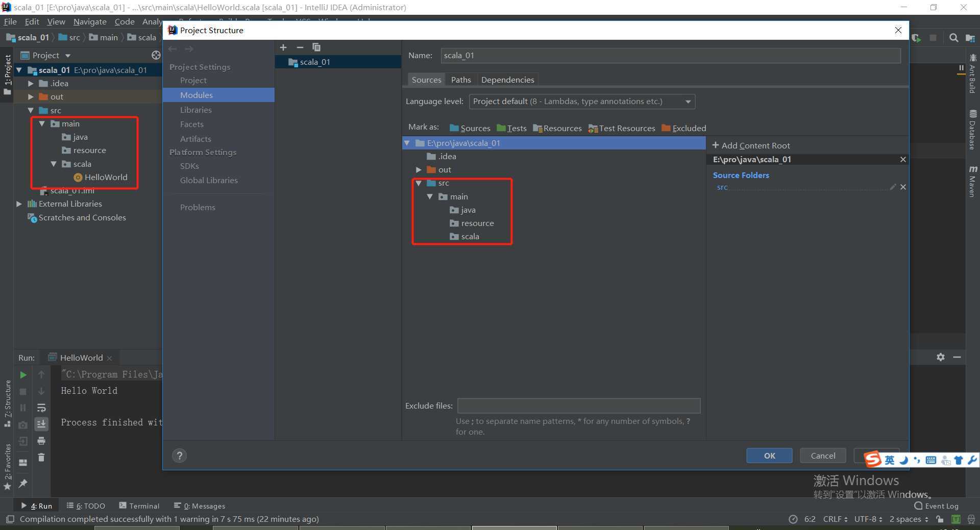
Task: Hide Run tool window minimize icon
Action: [957, 357]
